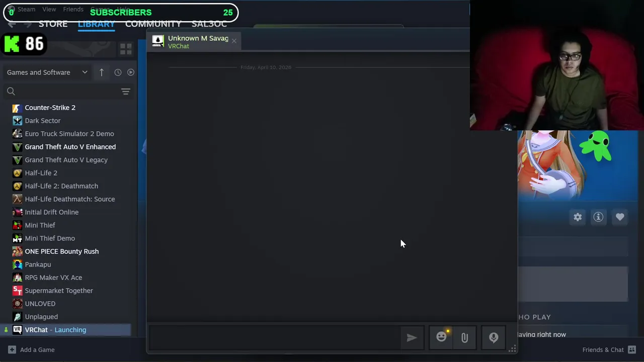Viewport: 644px width, 362px height.
Task: Click the Supermarket Together icon
Action: click(x=18, y=291)
